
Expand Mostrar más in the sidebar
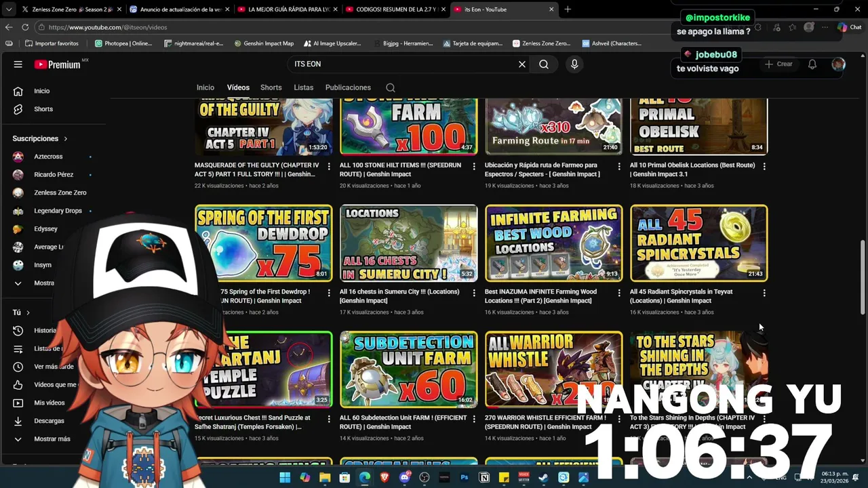click(52, 439)
